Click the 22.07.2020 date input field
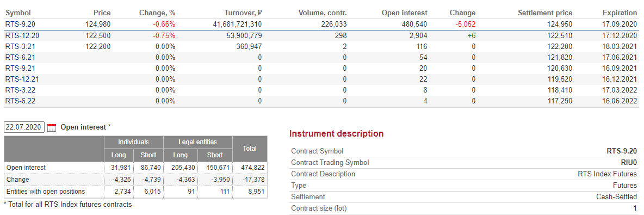This screenshot has height=215, width=644. [24, 127]
